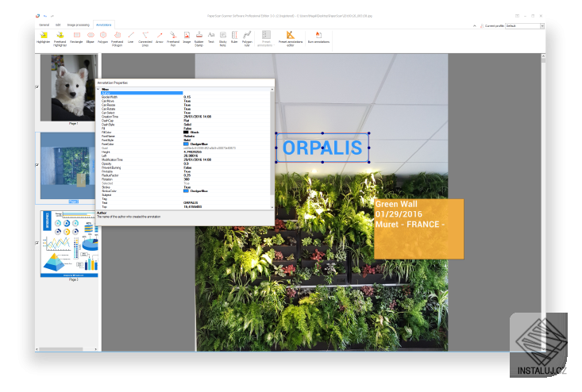Select the Annotations ribbon tab
Viewport: 582px width, 392px height.
[103, 25]
